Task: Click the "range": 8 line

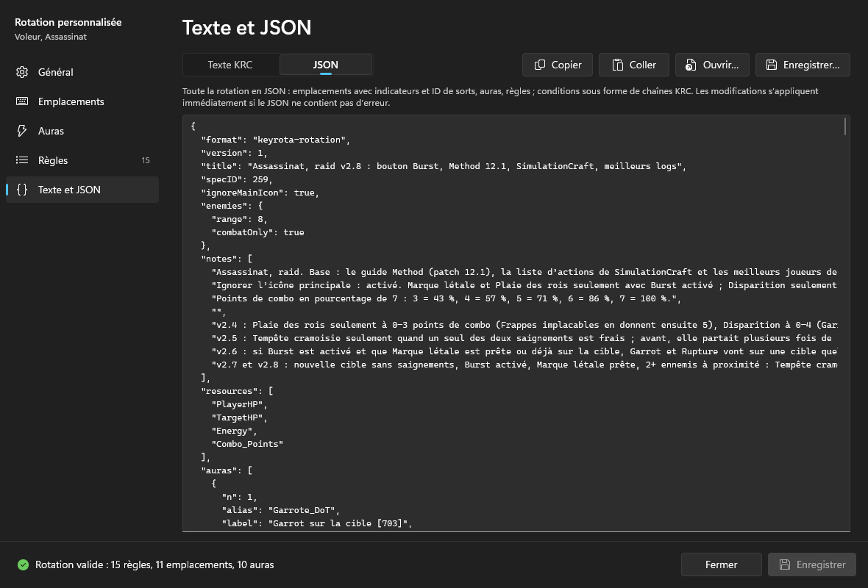Action: [x=240, y=219]
